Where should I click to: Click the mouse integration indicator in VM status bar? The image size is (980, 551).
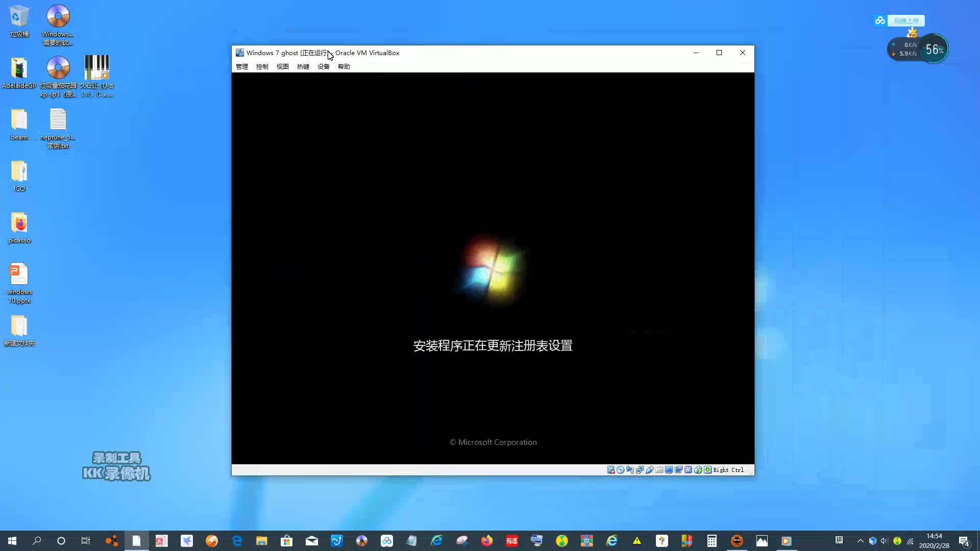[x=698, y=470]
